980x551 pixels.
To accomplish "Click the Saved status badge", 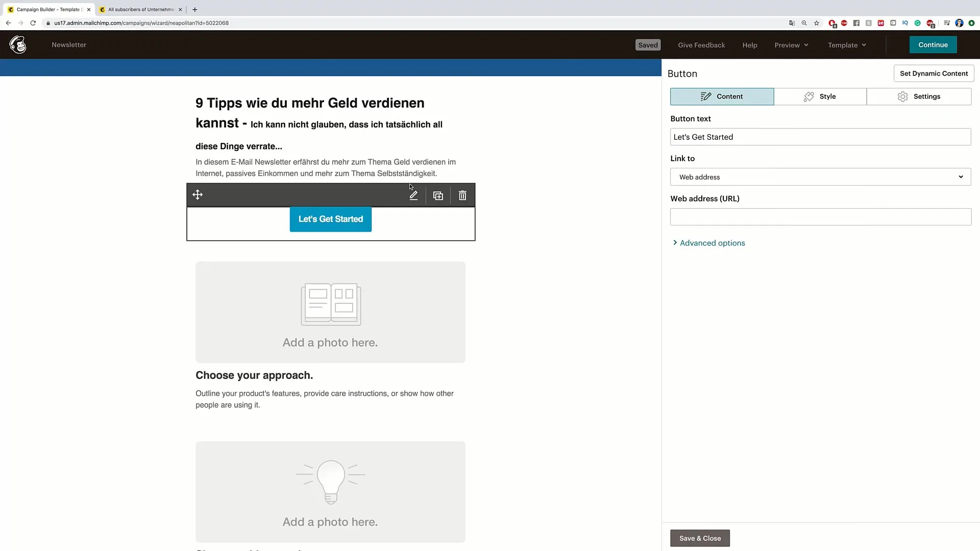I will click(648, 45).
